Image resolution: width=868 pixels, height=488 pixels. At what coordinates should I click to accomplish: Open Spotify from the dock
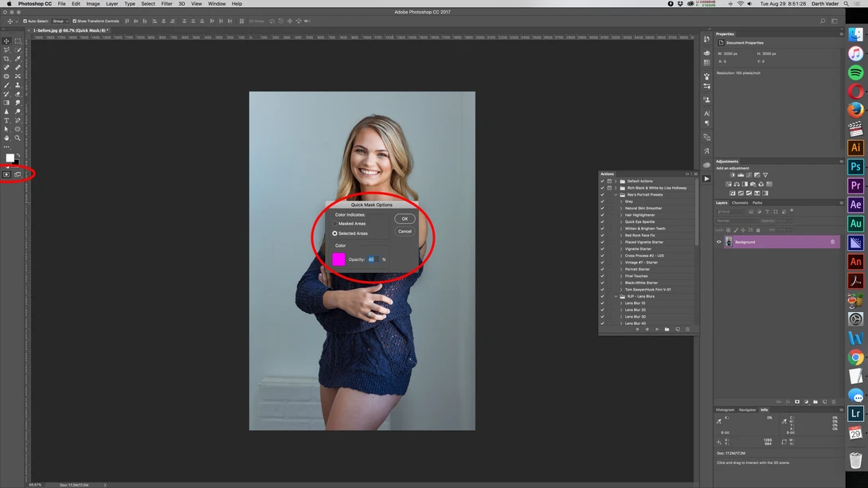[x=855, y=72]
